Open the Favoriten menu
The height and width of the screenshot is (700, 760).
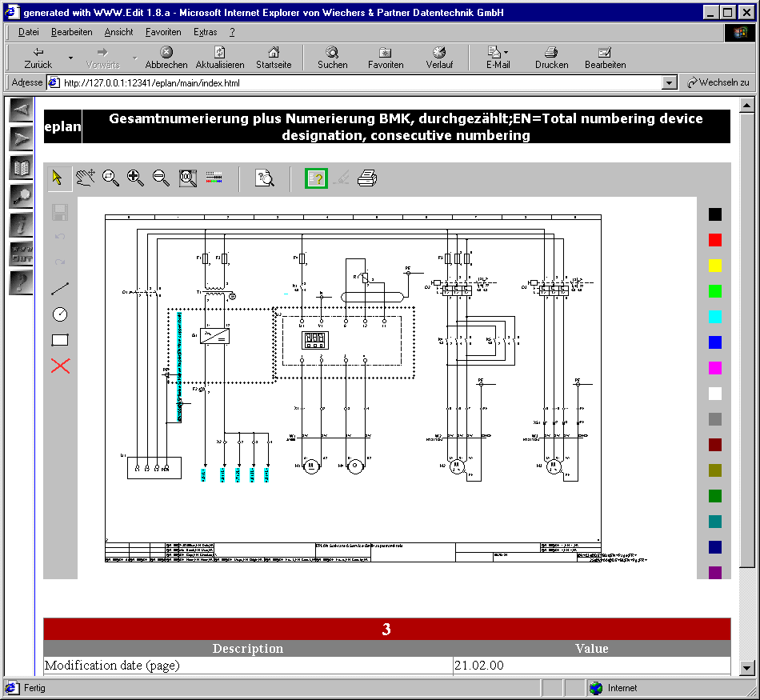[163, 32]
